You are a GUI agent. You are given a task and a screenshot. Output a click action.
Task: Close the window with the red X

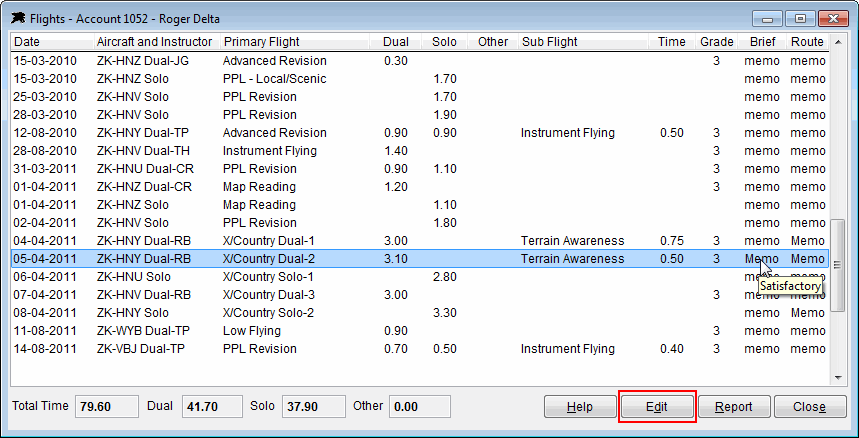(x=833, y=19)
